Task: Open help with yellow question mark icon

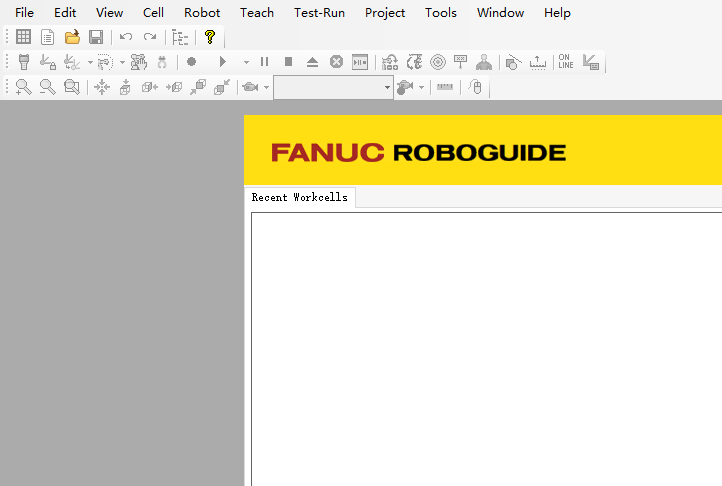Action: click(x=210, y=37)
